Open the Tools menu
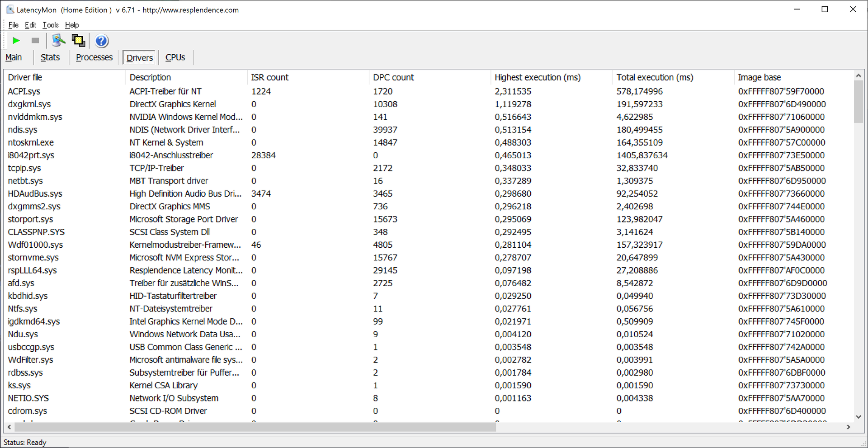This screenshot has height=448, width=868. pos(51,25)
